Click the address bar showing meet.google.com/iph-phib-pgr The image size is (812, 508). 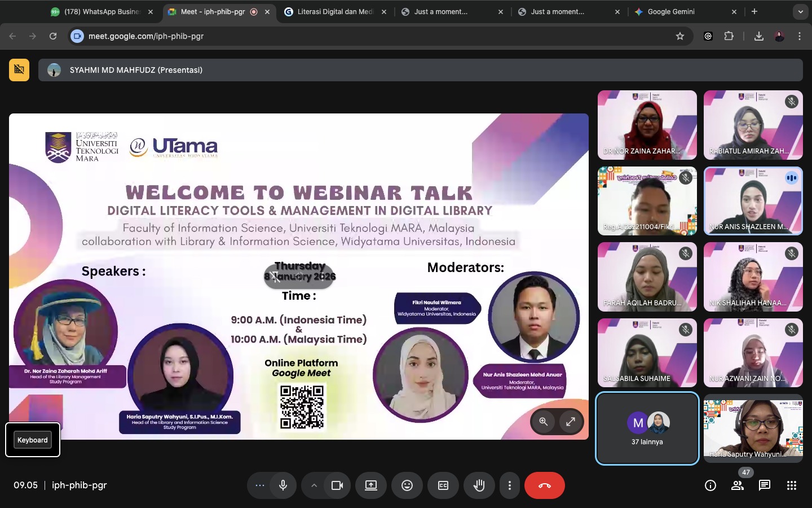click(381, 36)
